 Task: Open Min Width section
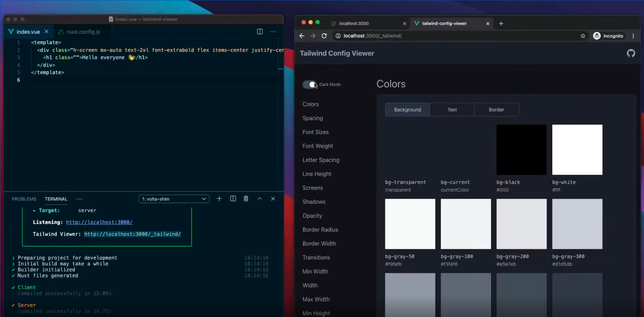point(315,271)
